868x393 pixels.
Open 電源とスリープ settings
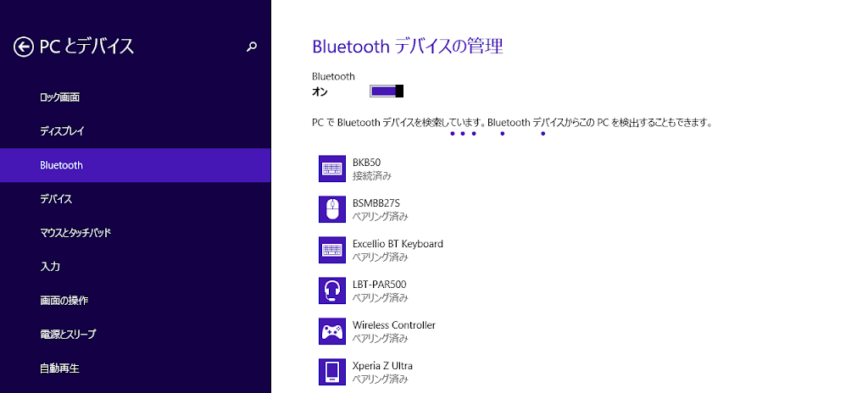[68, 335]
